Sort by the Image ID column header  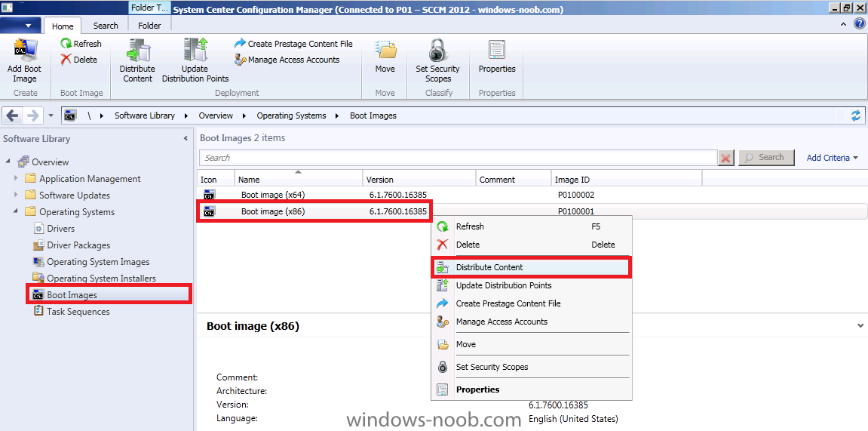(627, 179)
